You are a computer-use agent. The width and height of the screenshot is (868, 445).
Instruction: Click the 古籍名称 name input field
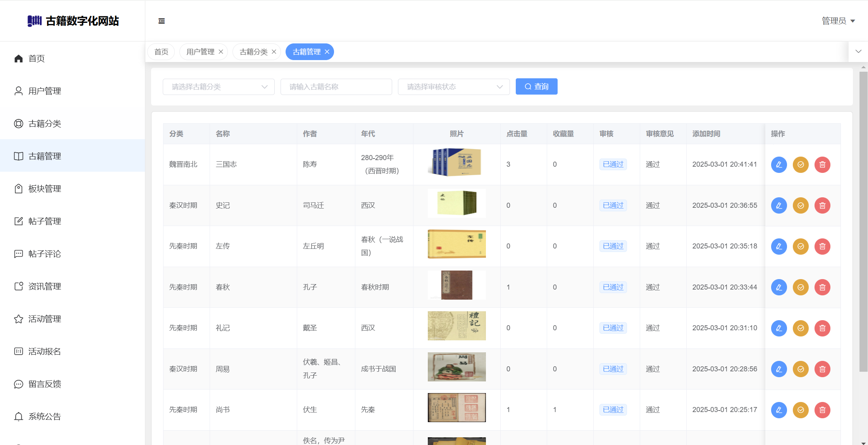(336, 87)
